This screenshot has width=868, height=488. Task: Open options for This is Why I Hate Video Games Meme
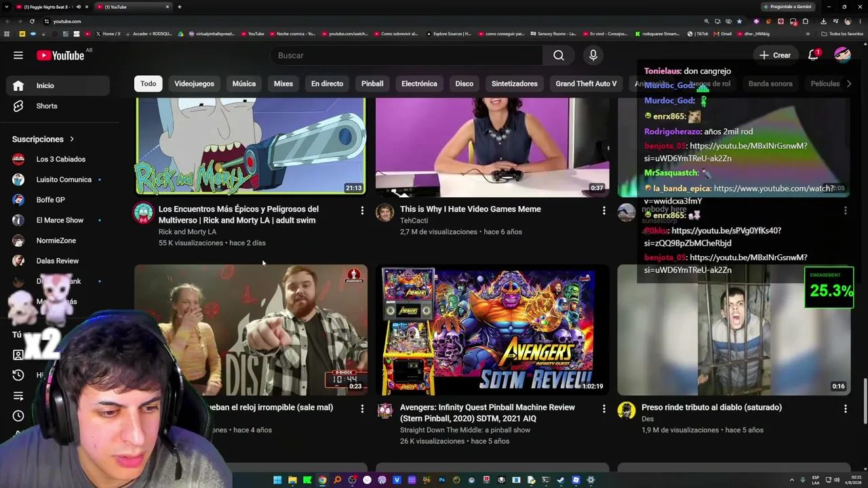click(x=604, y=211)
